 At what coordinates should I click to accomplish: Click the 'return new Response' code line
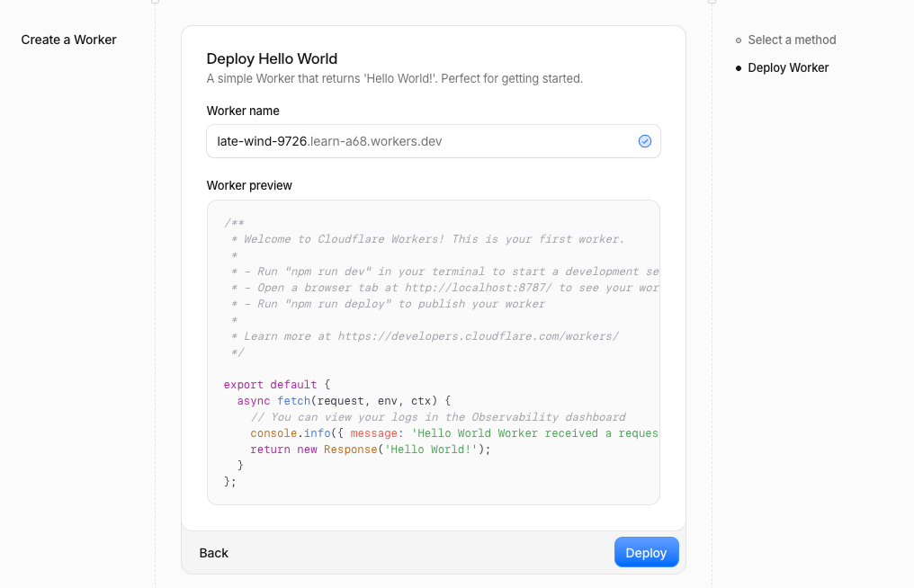point(371,450)
